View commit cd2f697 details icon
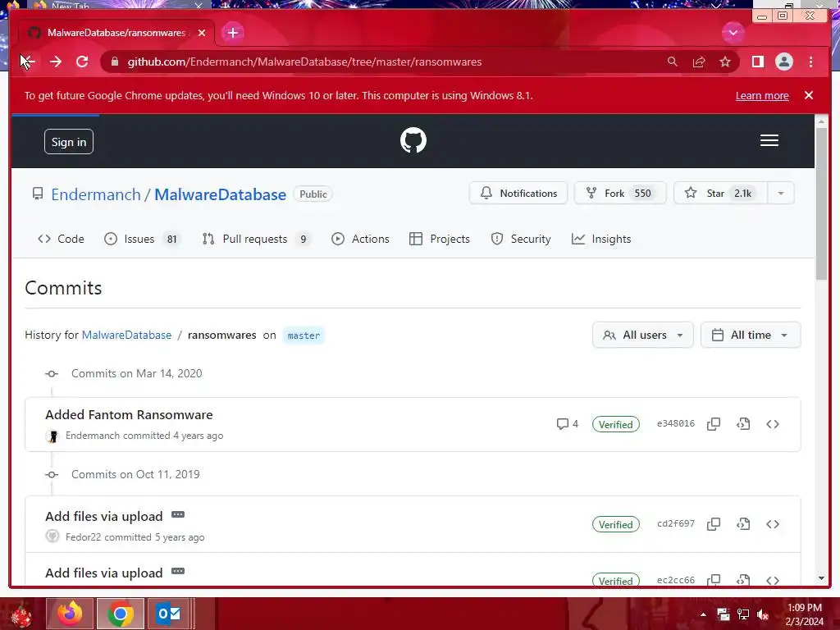This screenshot has width=840, height=630. 742,524
